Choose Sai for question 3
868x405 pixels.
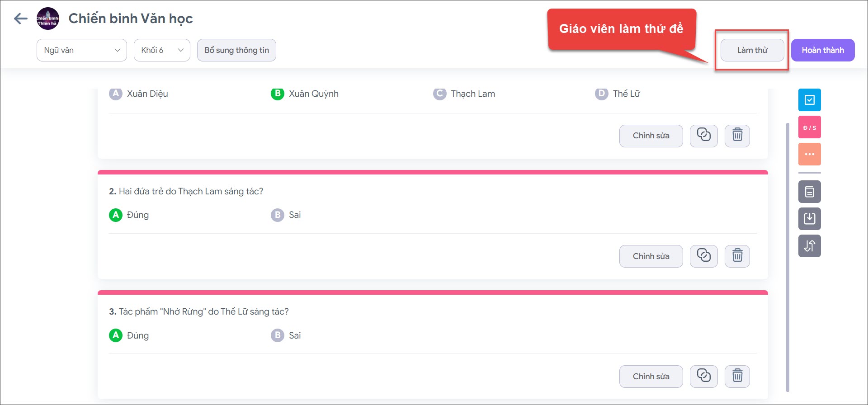(x=278, y=335)
